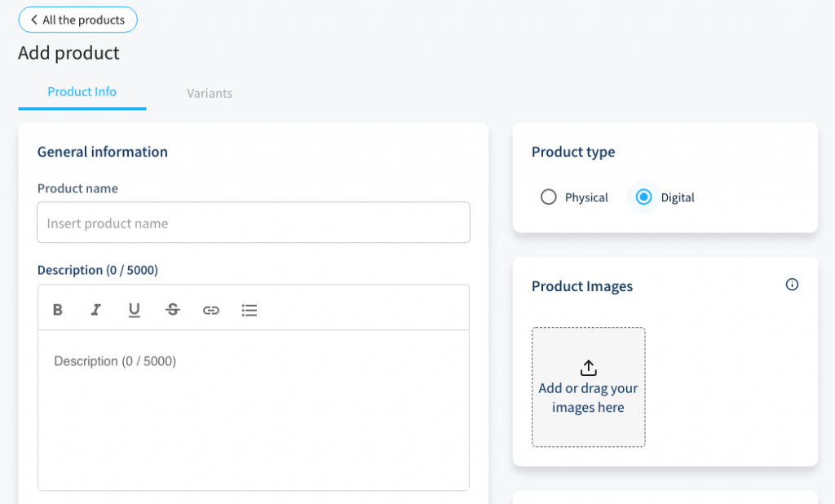Insert a link via the editor toolbar
Screen dimensions: 835x504
(x=211, y=310)
